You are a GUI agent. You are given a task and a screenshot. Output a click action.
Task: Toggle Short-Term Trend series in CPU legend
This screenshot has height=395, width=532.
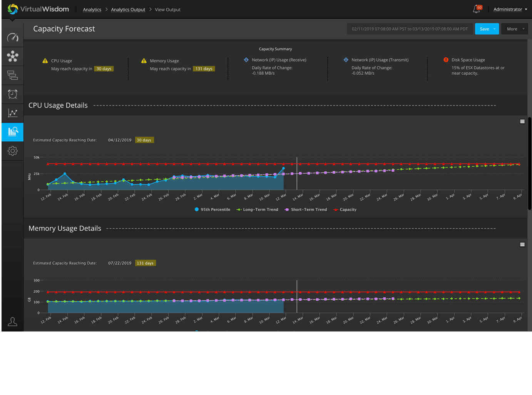[306, 209]
